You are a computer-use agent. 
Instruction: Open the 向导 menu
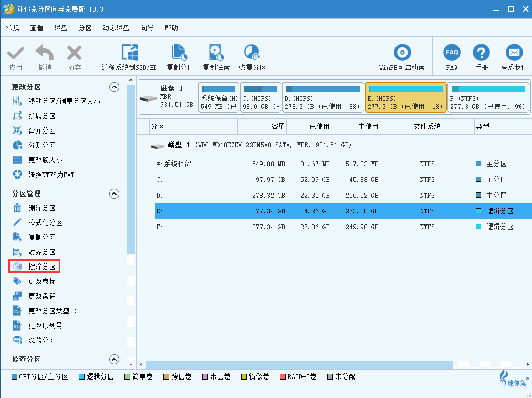point(147,28)
